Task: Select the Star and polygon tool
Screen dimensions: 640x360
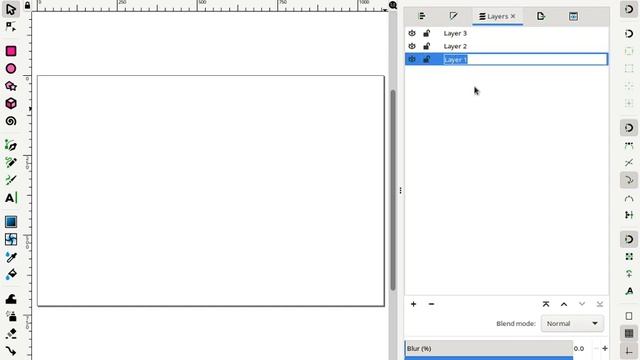Action: click(11, 86)
